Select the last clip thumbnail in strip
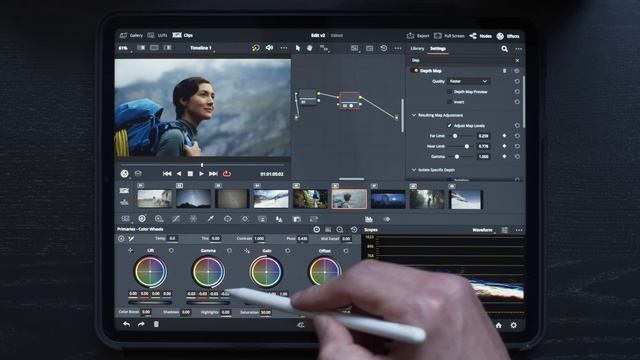The width and height of the screenshot is (640, 360). pyautogui.click(x=465, y=199)
